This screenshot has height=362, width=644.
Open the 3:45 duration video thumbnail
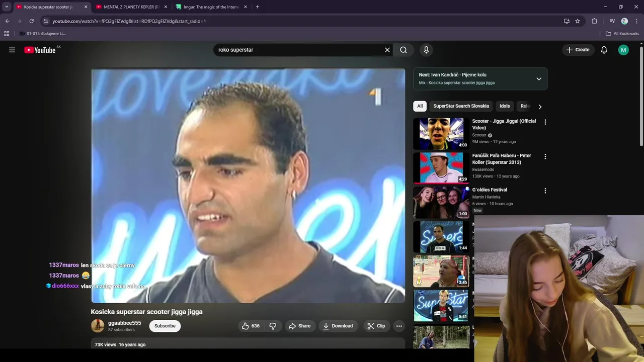coord(441,271)
